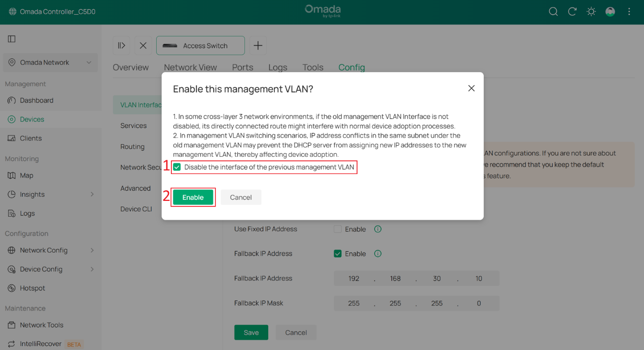Click the account avatar icon
644x350 pixels.
(x=610, y=11)
